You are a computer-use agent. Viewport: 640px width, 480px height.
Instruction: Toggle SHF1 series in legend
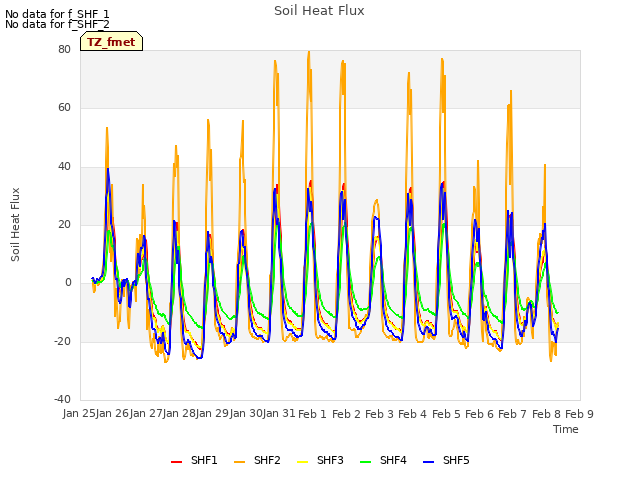[x=194, y=460]
